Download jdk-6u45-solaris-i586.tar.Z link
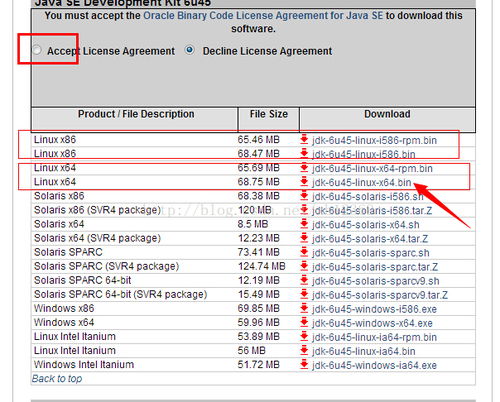This screenshot has height=402, width=500. pyautogui.click(x=372, y=211)
